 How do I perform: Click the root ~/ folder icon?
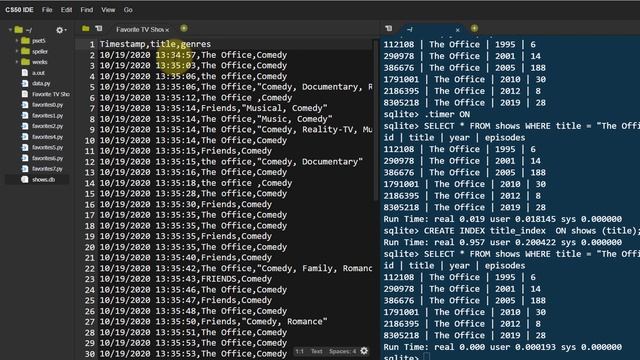pyautogui.click(x=18, y=29)
